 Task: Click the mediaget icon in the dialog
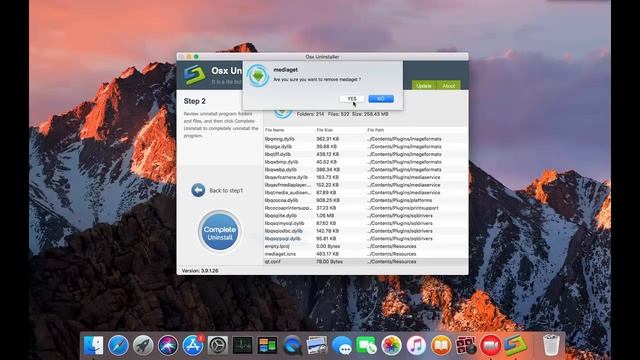coord(258,76)
